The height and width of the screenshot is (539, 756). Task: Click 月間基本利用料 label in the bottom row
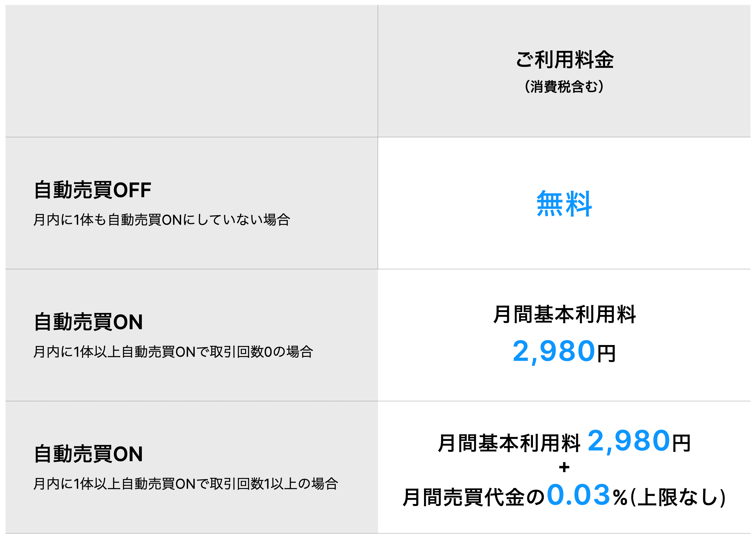click(509, 443)
